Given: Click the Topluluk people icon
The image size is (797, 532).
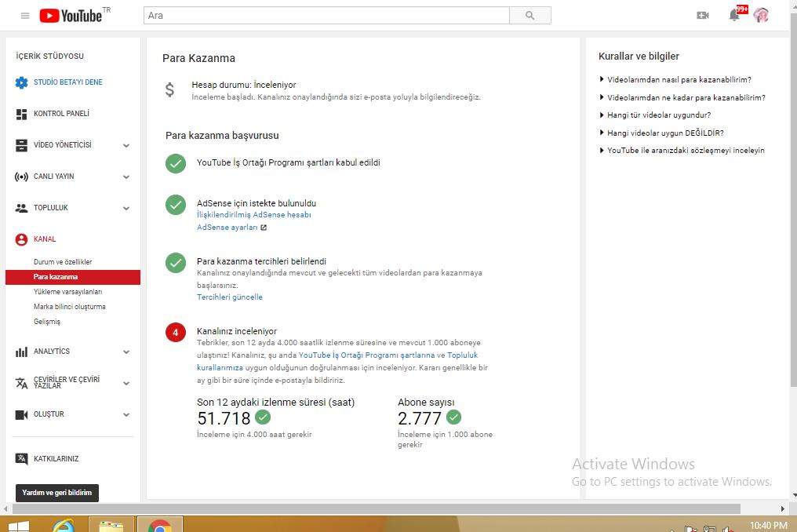Looking at the screenshot, I should pos(21,208).
